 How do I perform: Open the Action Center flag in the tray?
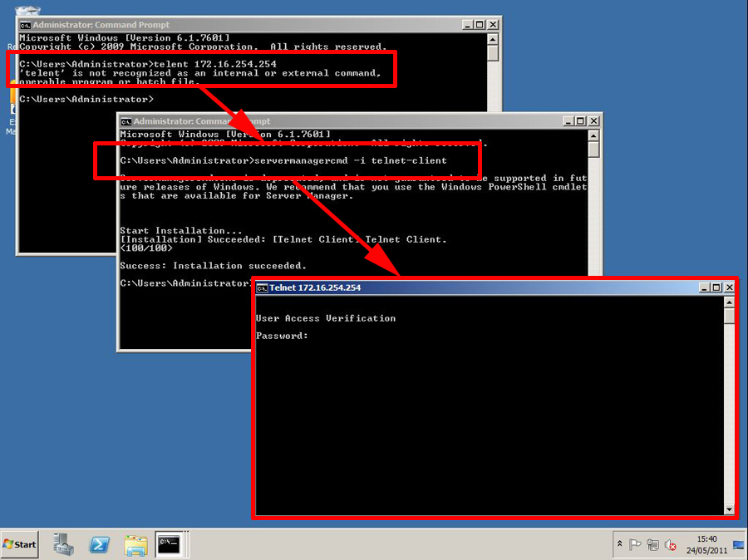click(637, 544)
